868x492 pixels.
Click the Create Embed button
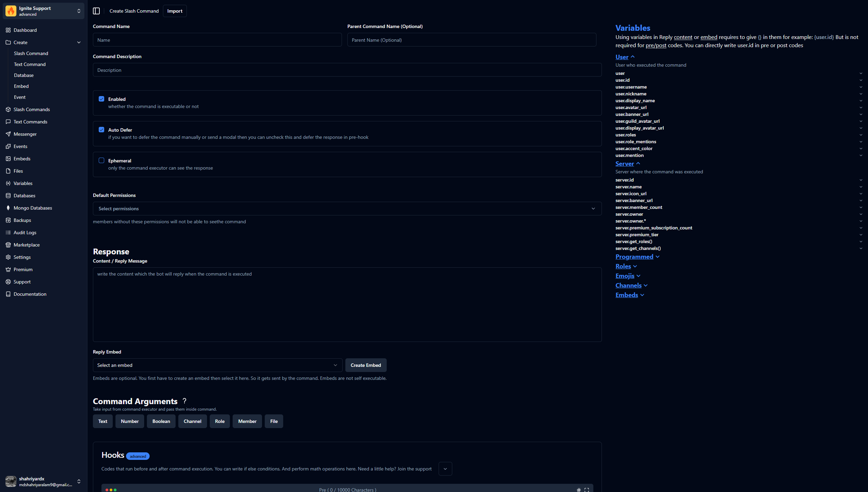click(x=366, y=365)
